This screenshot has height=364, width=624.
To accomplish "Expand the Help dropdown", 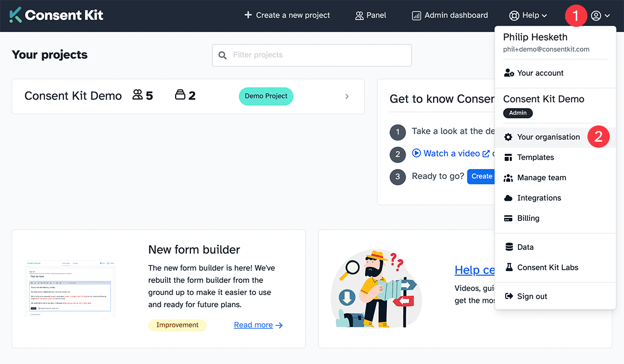I will pos(528,15).
